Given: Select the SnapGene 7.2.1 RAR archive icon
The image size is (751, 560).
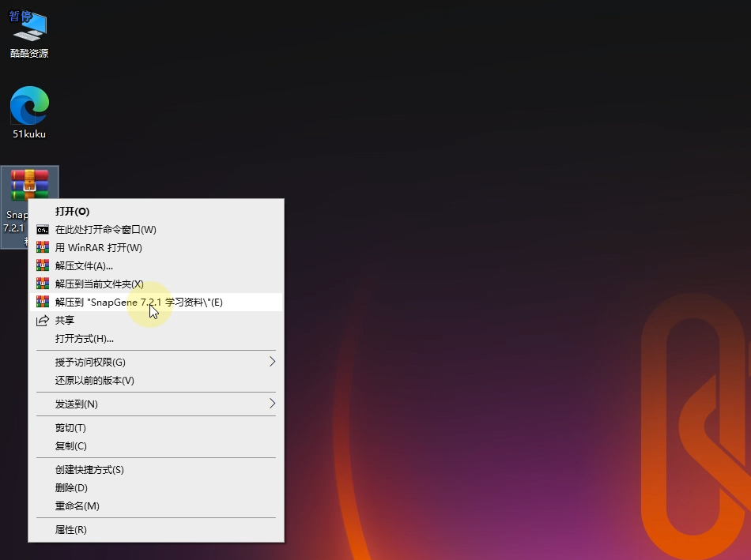Looking at the screenshot, I should 29,185.
